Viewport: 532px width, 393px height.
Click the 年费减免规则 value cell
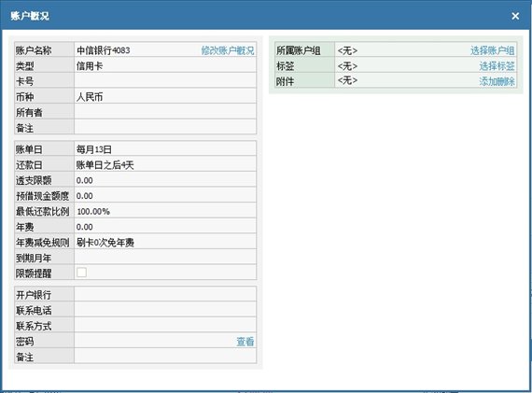coord(165,243)
